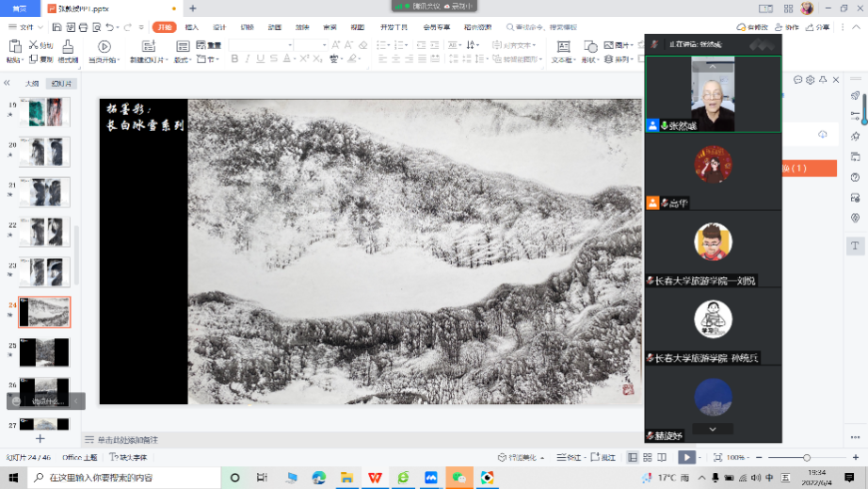This screenshot has height=489, width=868.
Task: Switch to Slides tab in slide panel
Action: (61, 84)
